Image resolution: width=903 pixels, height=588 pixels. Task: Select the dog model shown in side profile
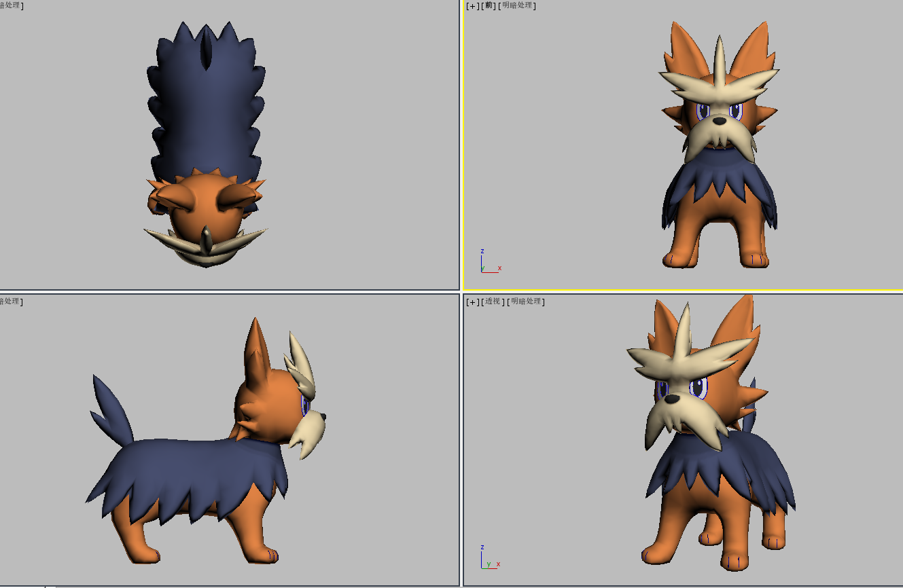pos(207,441)
